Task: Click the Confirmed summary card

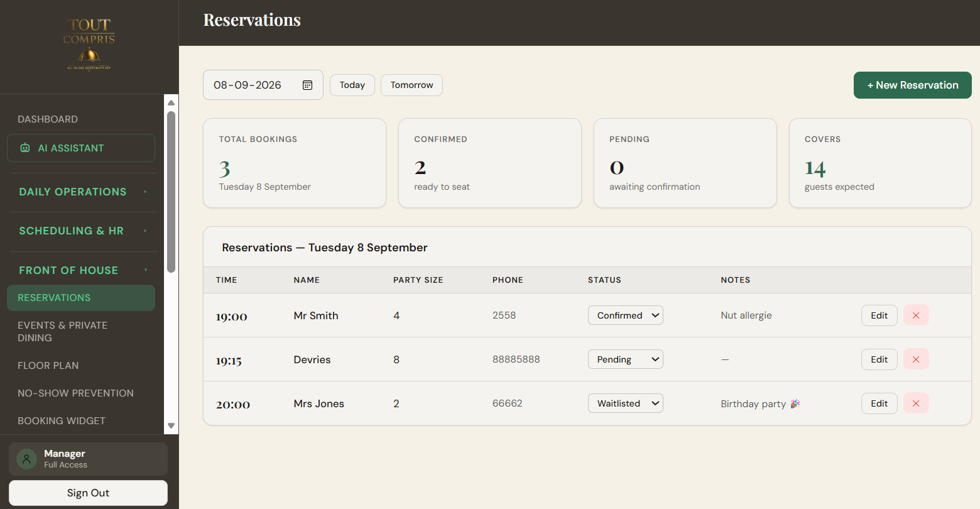Action: coord(490,163)
